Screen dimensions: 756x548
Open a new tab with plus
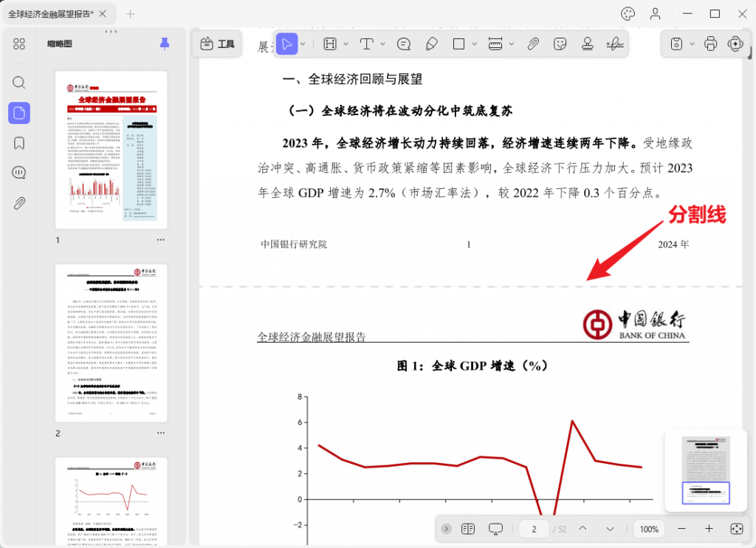click(x=130, y=14)
